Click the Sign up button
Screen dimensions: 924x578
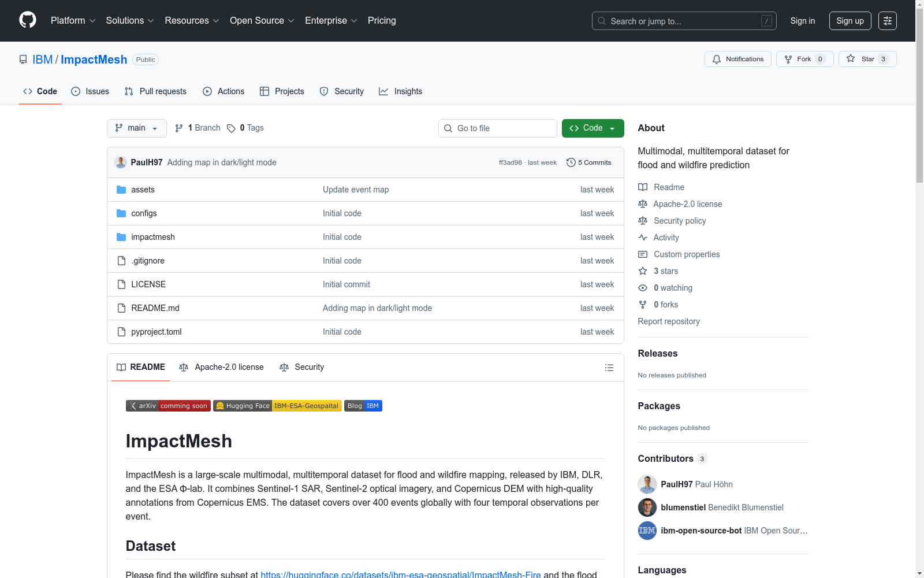[x=850, y=21]
